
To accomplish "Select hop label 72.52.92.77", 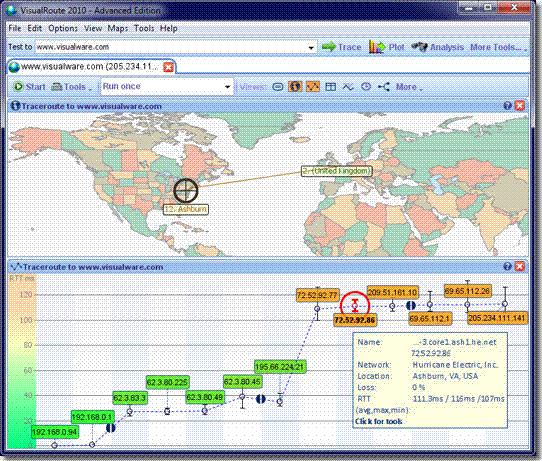I will coord(317,295).
